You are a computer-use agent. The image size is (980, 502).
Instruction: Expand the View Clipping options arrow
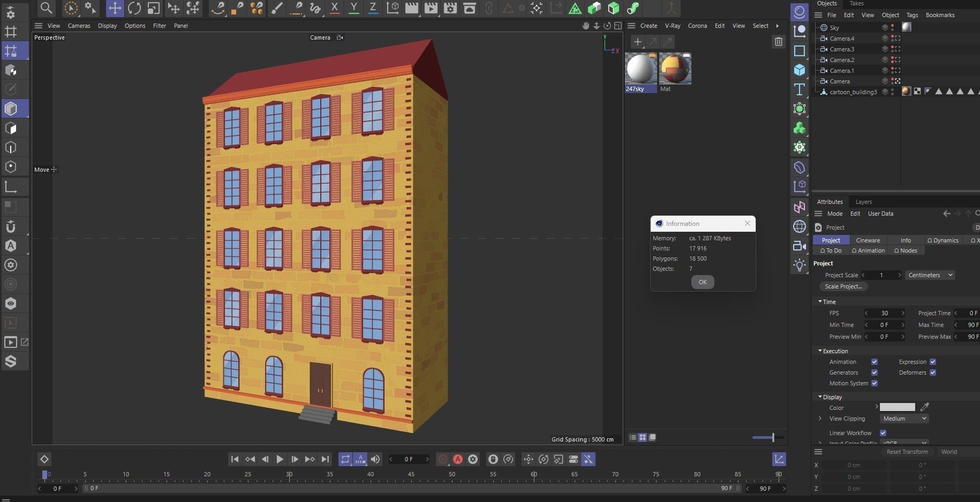pyautogui.click(x=820, y=419)
